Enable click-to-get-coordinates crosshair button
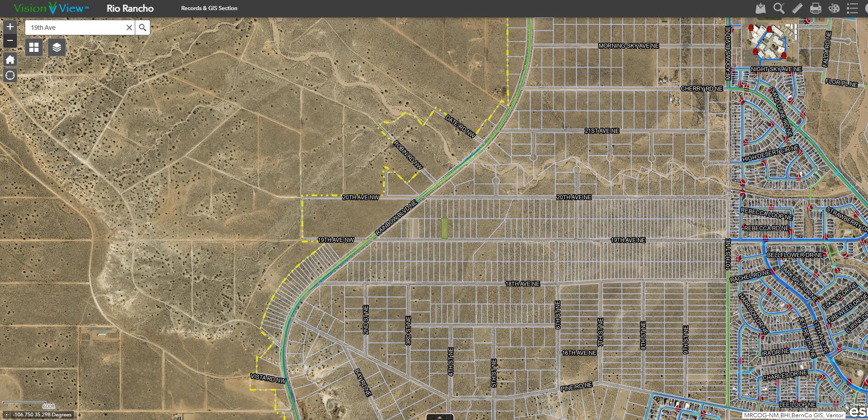The image size is (868, 420). pyautogui.click(x=6, y=414)
